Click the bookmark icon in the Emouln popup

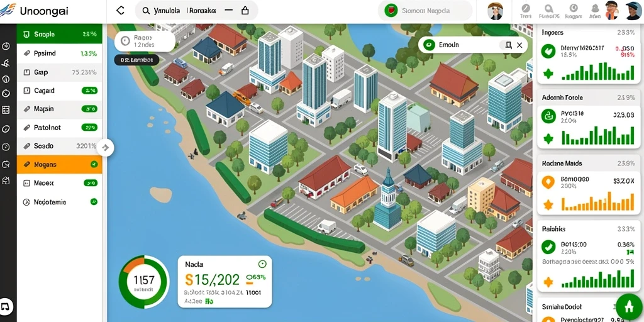tap(508, 45)
